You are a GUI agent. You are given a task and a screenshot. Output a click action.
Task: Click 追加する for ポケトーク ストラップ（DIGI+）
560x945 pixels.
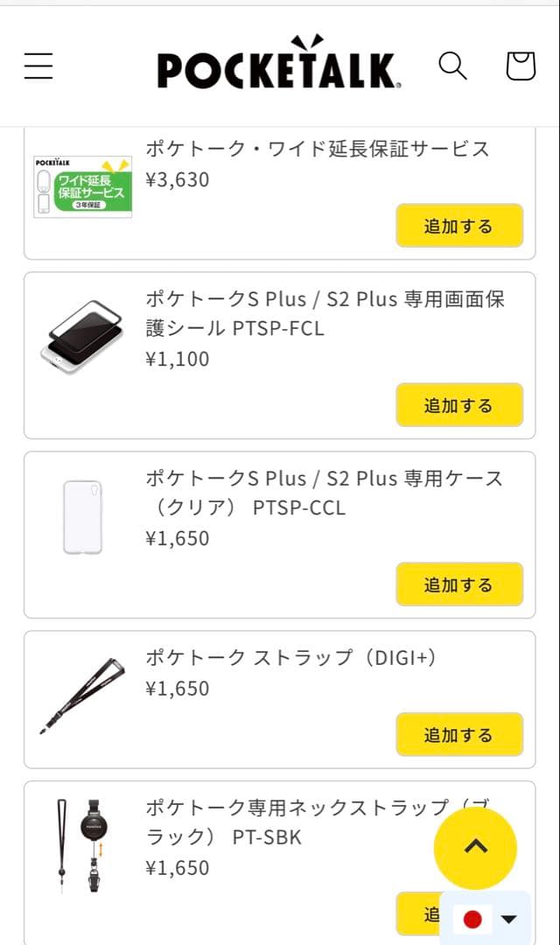459,735
